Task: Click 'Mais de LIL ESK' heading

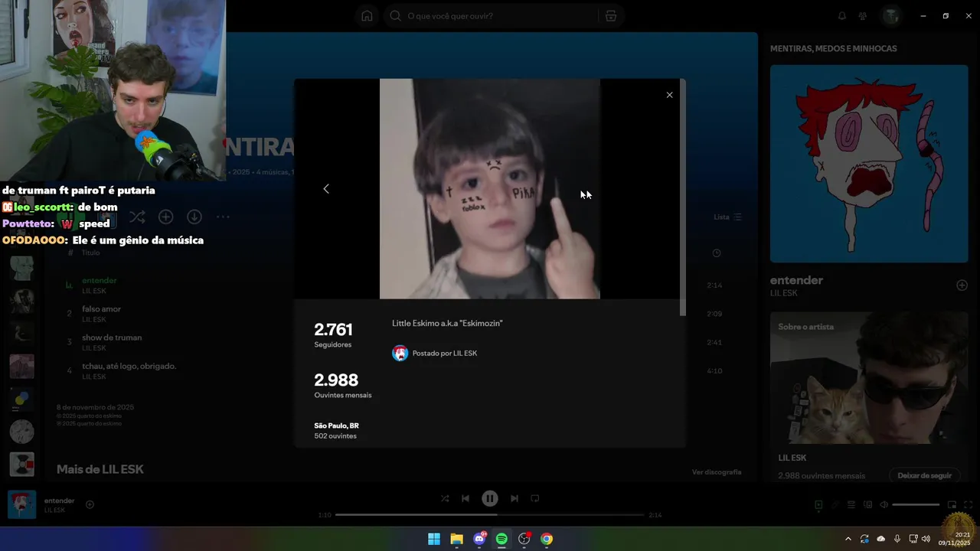Action: click(x=100, y=469)
